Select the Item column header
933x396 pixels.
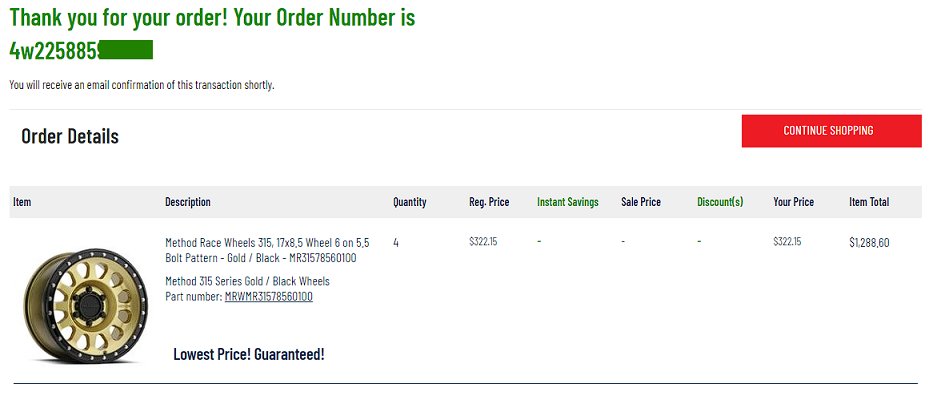(x=22, y=202)
